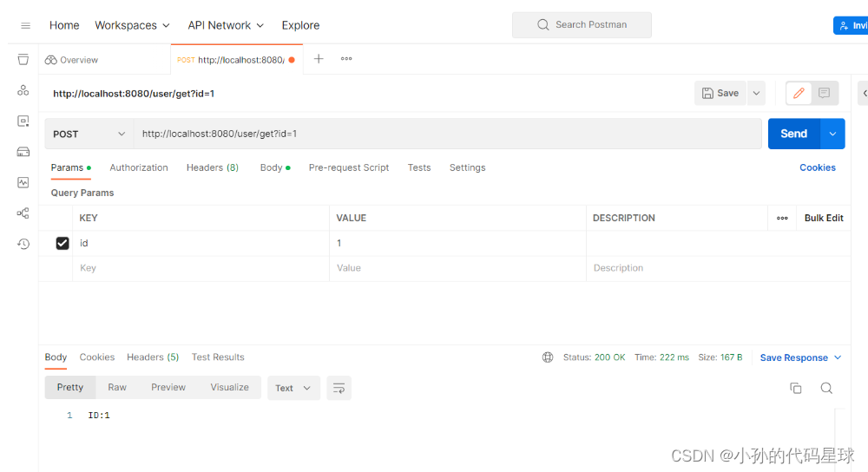868x472 pixels.
Task: Click the Save button
Action: [720, 93]
